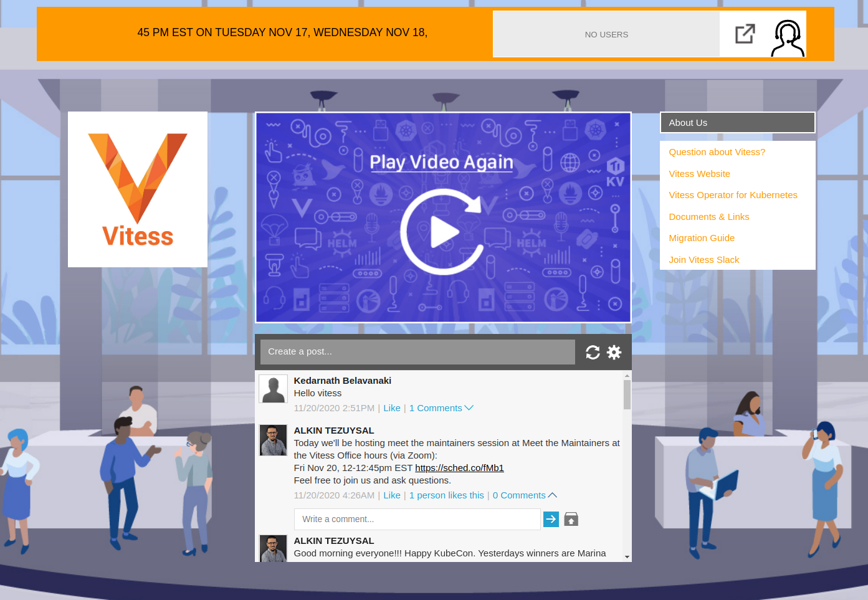Open the Migration Guide link
Image resolution: width=868 pixels, height=600 pixels.
point(702,238)
